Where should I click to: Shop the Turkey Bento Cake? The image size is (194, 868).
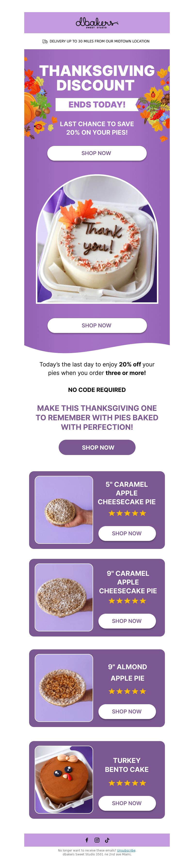[x=127, y=803]
